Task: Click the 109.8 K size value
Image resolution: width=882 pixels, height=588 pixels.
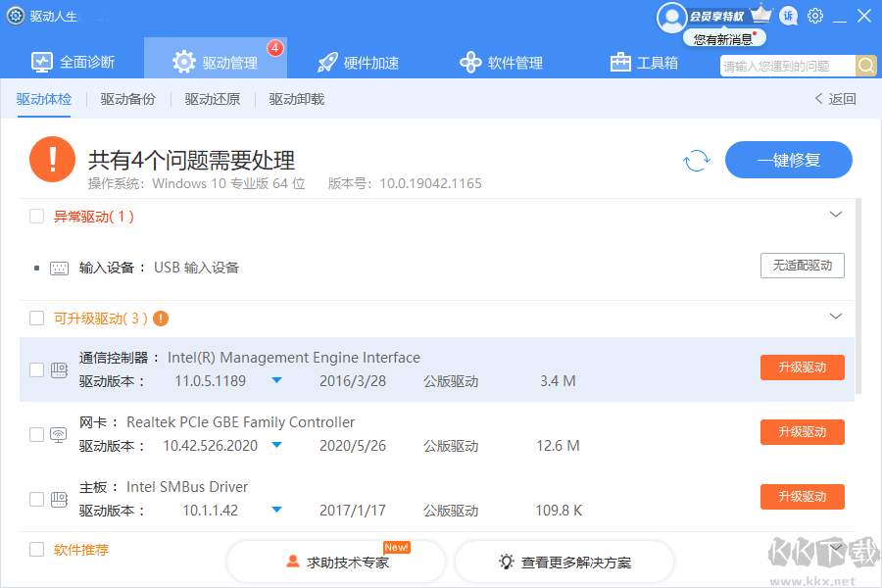Action: (x=559, y=511)
